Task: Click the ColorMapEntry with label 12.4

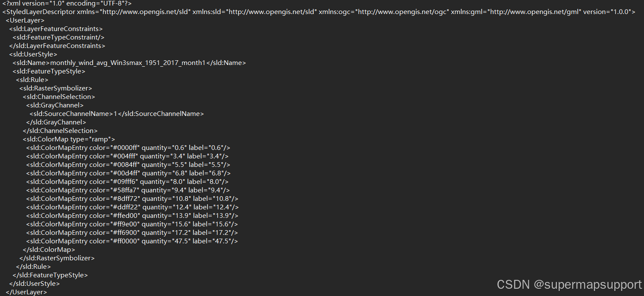Action: (x=132, y=207)
